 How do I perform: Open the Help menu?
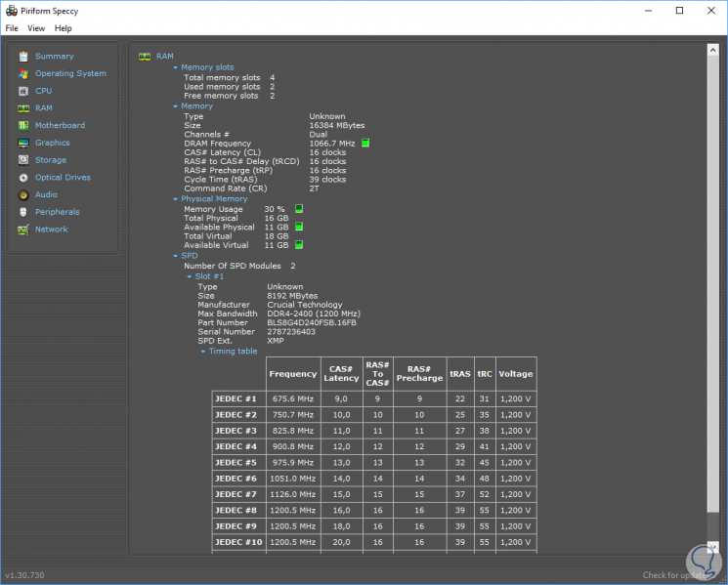(x=63, y=28)
